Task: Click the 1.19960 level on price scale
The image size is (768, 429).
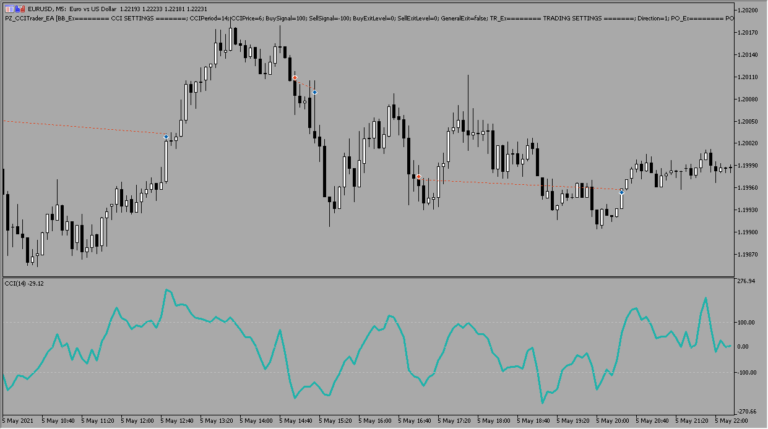Action: (x=746, y=188)
